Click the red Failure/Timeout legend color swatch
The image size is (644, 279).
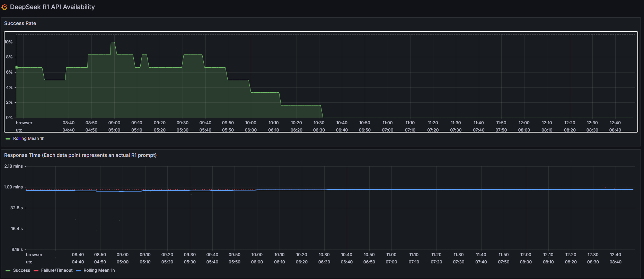[36, 271]
